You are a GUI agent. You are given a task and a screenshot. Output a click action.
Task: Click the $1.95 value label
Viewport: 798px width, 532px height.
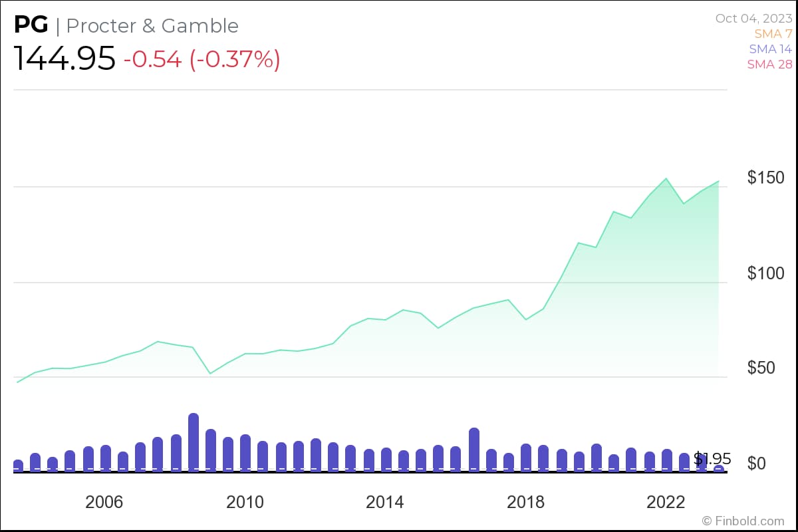pyautogui.click(x=712, y=459)
